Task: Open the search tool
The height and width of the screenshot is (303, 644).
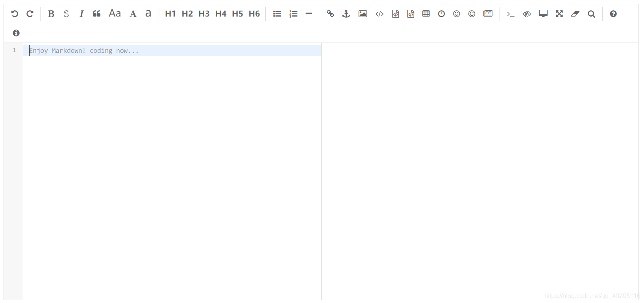Action: 591,14
